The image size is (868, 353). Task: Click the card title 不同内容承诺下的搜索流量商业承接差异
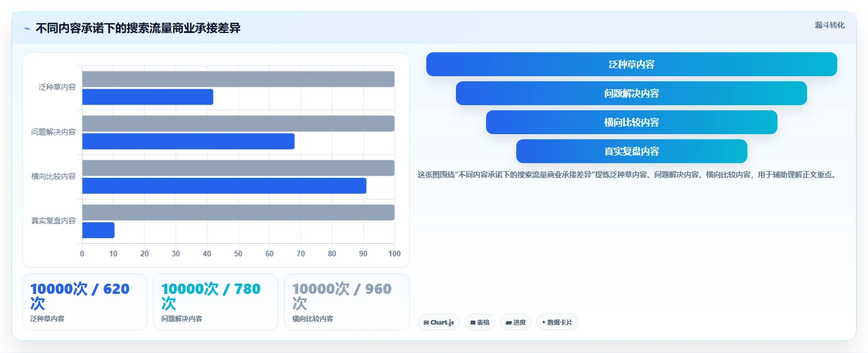coord(138,28)
